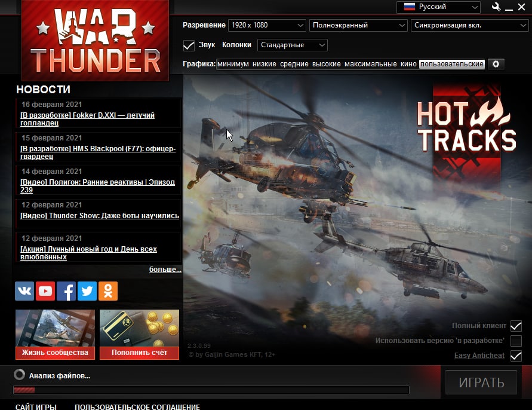
Task: Open the Лунный новый год promotion news
Action: tap(88, 253)
